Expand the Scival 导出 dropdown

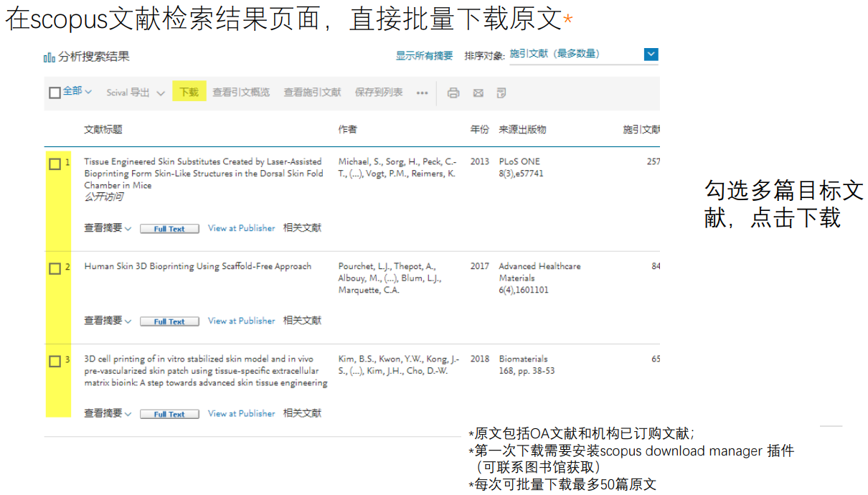[161, 93]
